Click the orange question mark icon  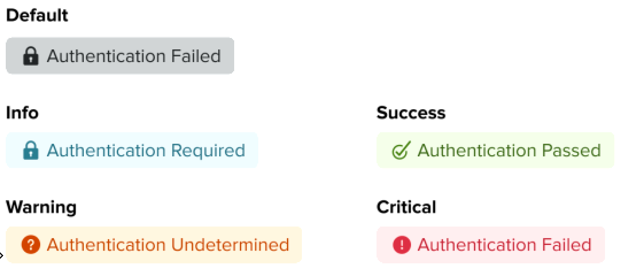[30, 245]
